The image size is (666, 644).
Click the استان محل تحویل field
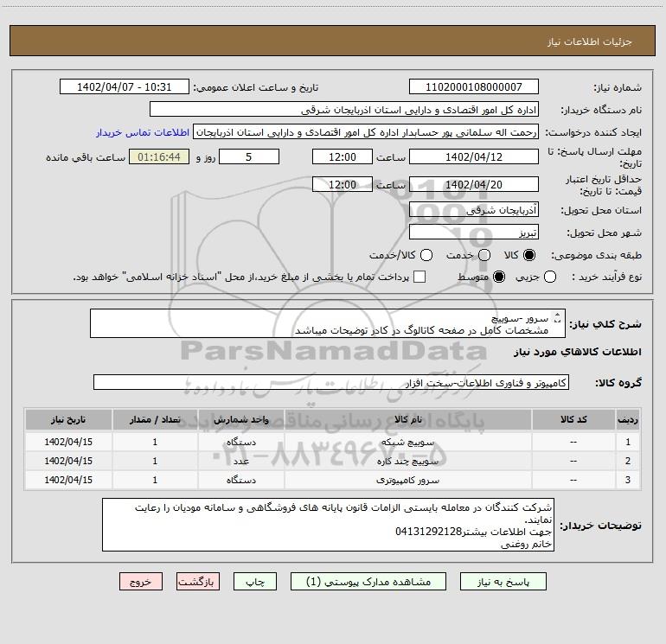pyautogui.click(x=474, y=210)
